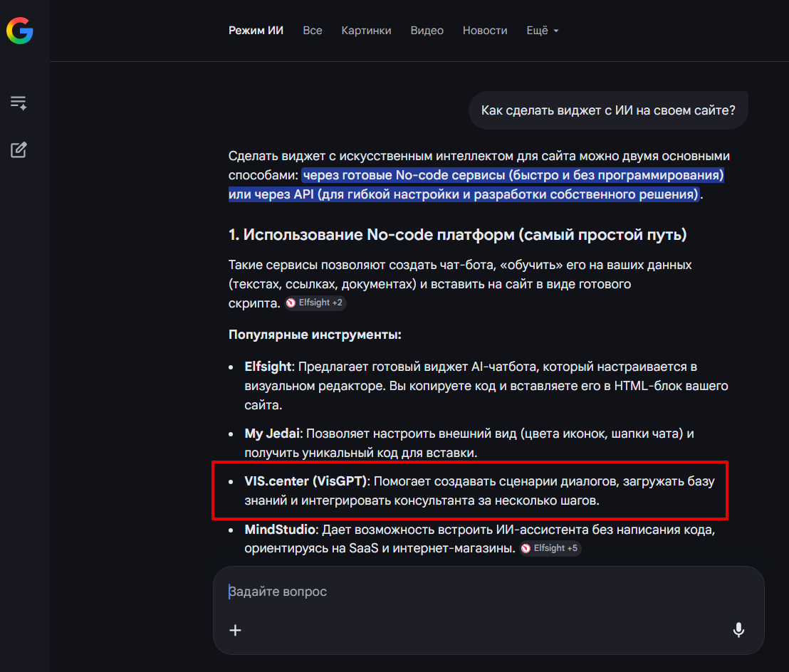Click the Elfsight favicon on the first citation chip
The width and height of the screenshot is (789, 672).
[291, 302]
